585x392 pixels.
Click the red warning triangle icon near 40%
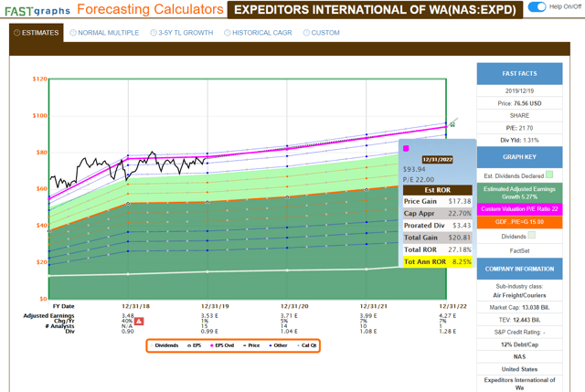point(139,321)
